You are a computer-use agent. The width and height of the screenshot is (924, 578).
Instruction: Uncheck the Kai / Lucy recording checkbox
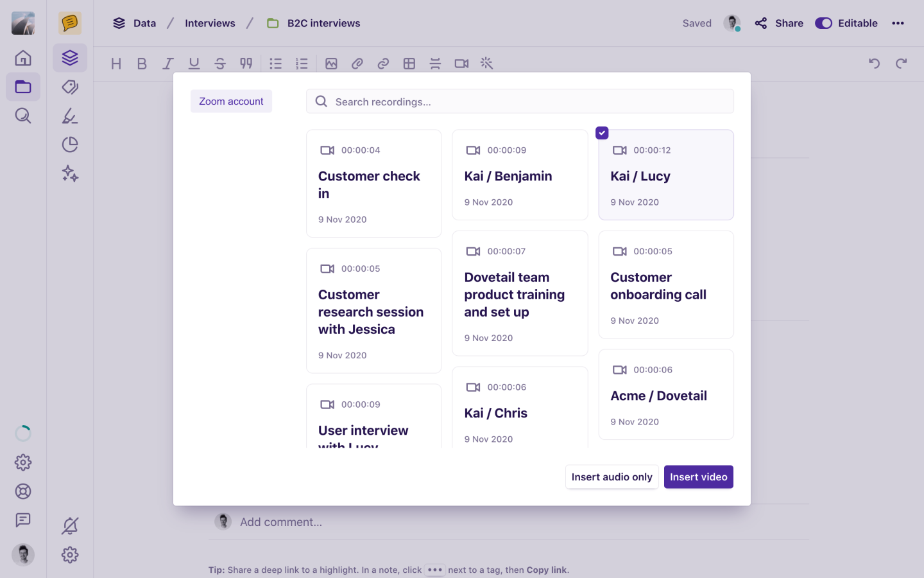[x=602, y=133]
